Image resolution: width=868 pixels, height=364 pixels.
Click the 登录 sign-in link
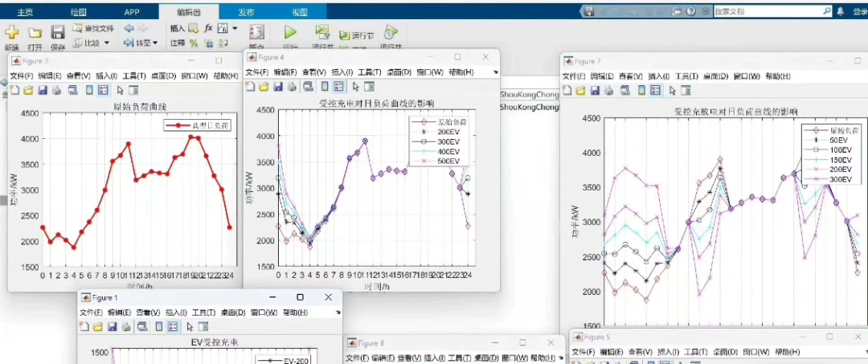(x=860, y=11)
